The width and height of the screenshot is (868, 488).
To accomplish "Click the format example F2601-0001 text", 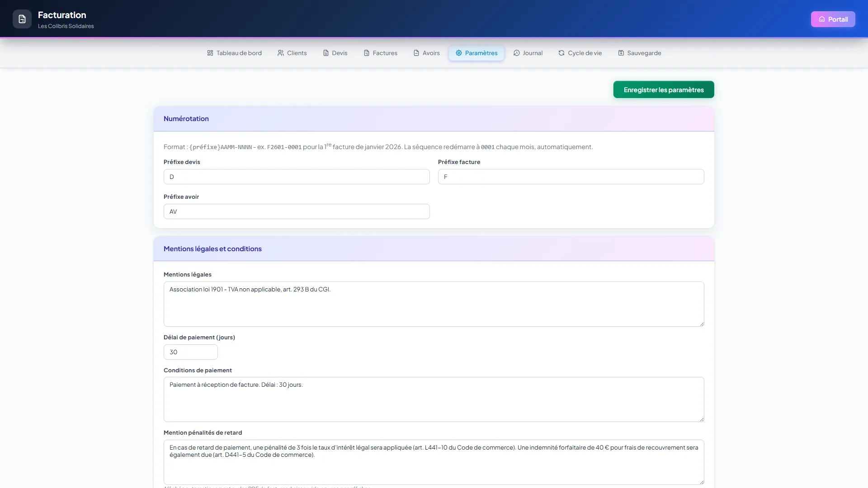I will pyautogui.click(x=284, y=147).
